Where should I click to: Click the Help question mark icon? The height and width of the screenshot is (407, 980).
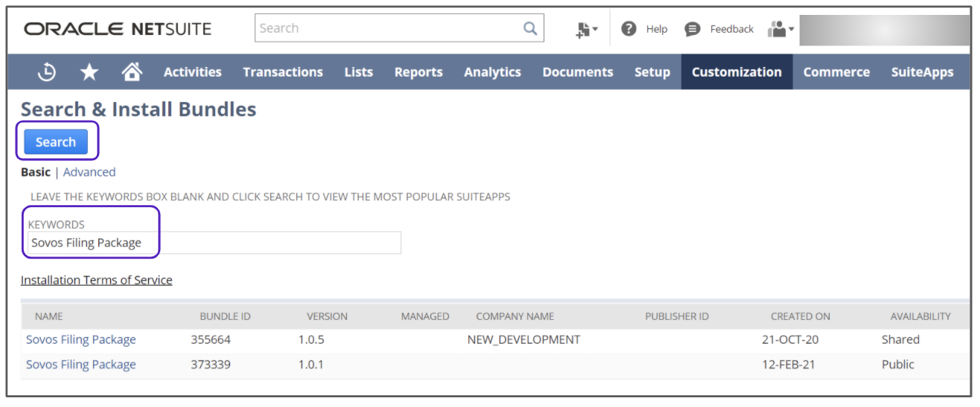(x=629, y=28)
